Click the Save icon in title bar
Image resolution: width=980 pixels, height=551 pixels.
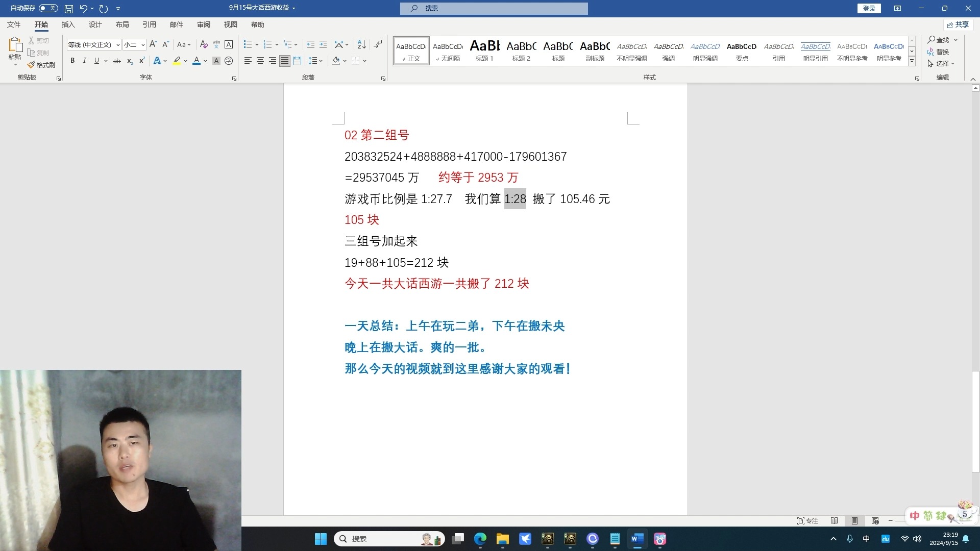(69, 9)
